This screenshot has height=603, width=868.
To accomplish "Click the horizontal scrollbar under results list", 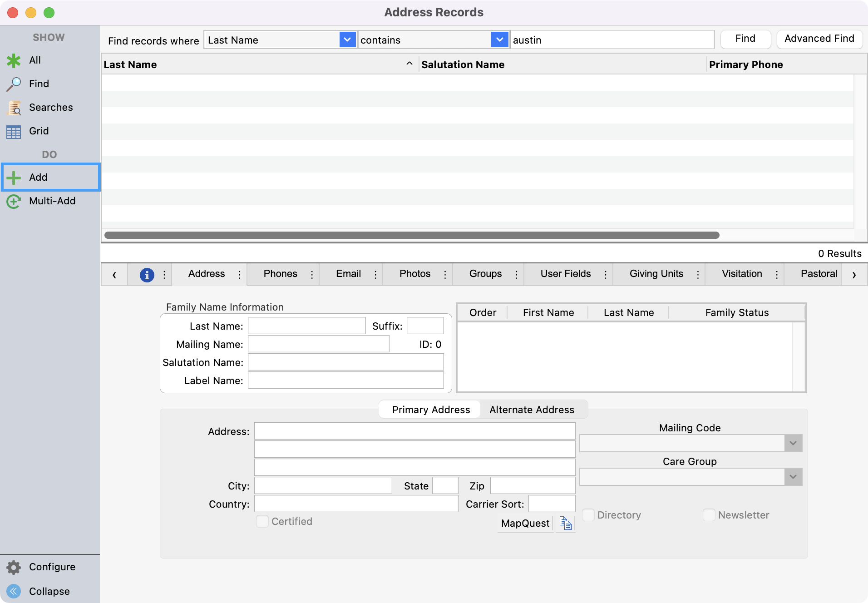I will [411, 235].
